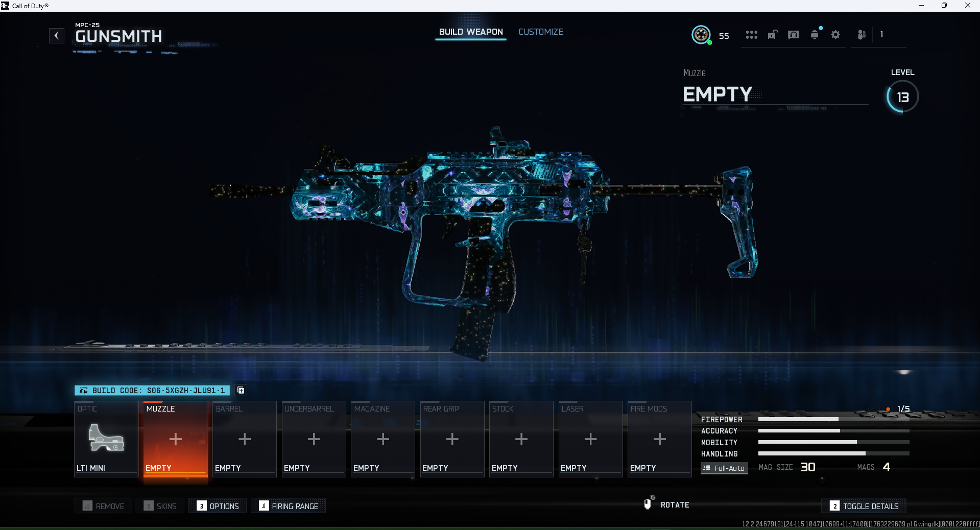Toggle the Full-Auto fire mode
Image resolution: width=980 pixels, height=530 pixels.
click(x=724, y=468)
